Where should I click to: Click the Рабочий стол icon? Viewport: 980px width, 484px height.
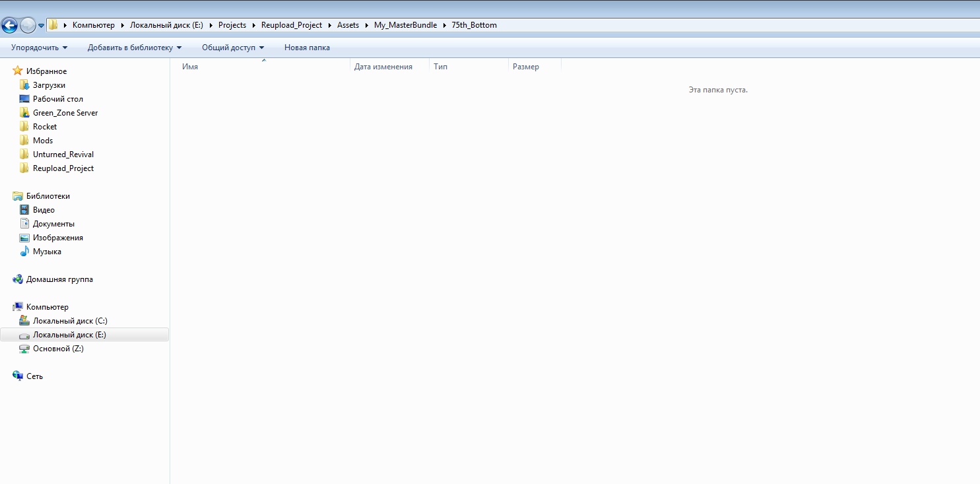point(24,99)
